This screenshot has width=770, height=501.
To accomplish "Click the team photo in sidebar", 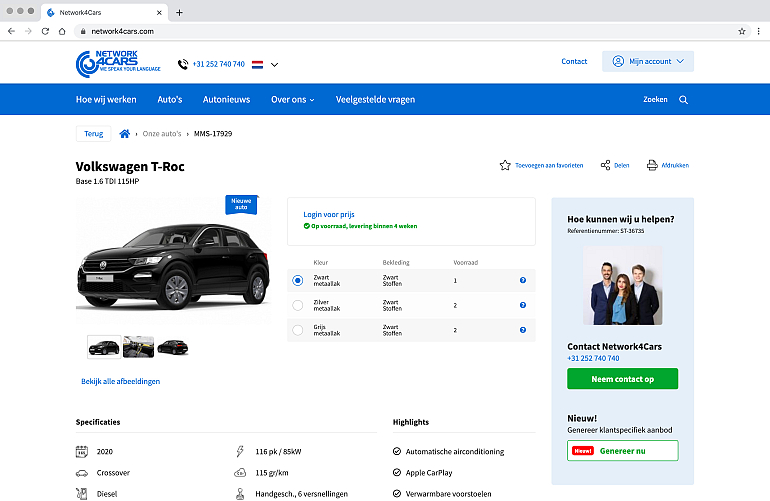I will point(622,285).
